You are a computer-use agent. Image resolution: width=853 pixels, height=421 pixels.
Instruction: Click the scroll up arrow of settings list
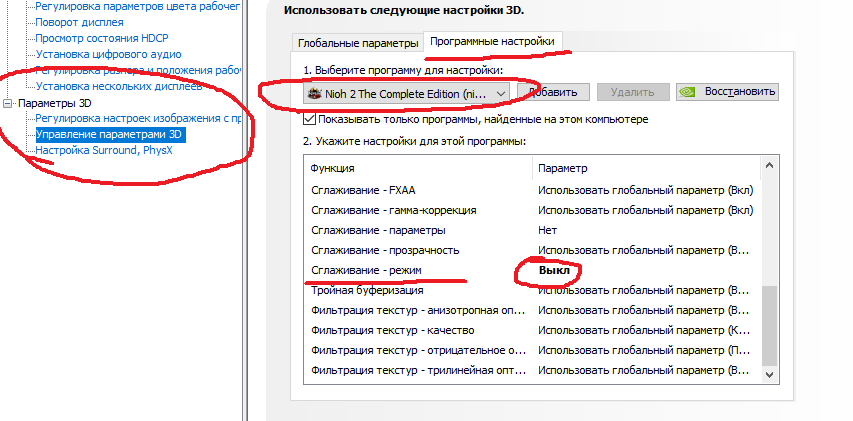coord(768,167)
